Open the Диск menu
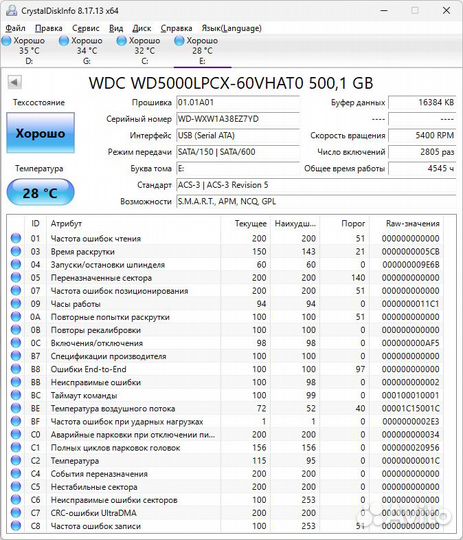This screenshot has height=540, width=463. pyautogui.click(x=142, y=28)
